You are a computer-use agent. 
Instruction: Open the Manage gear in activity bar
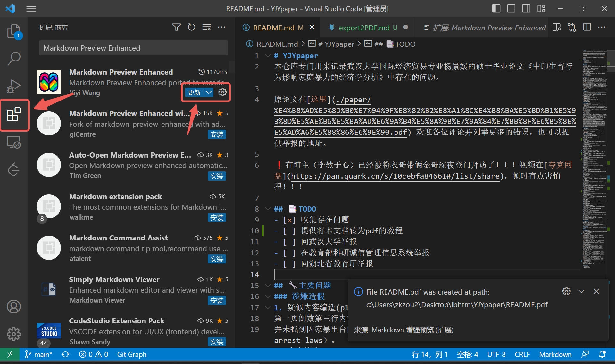click(x=14, y=334)
